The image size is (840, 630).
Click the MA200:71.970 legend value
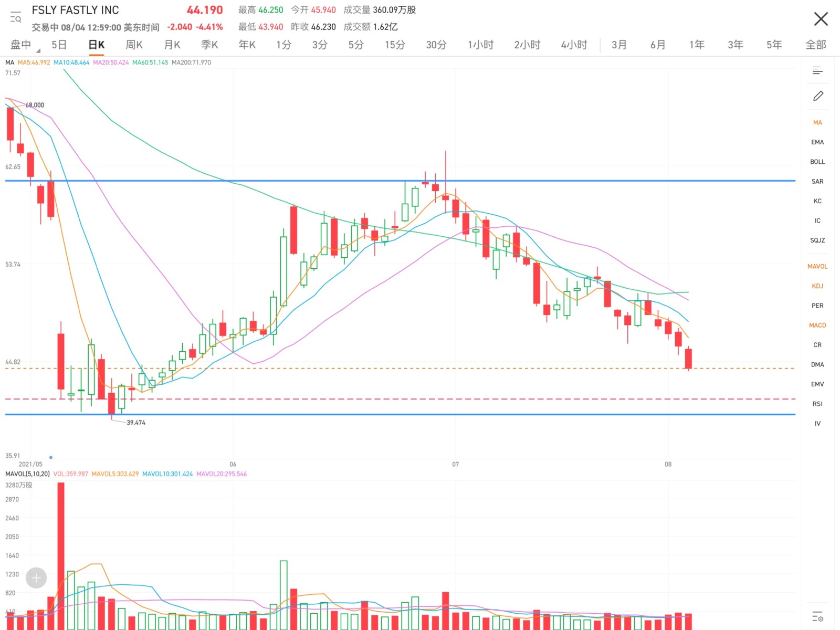[x=191, y=62]
